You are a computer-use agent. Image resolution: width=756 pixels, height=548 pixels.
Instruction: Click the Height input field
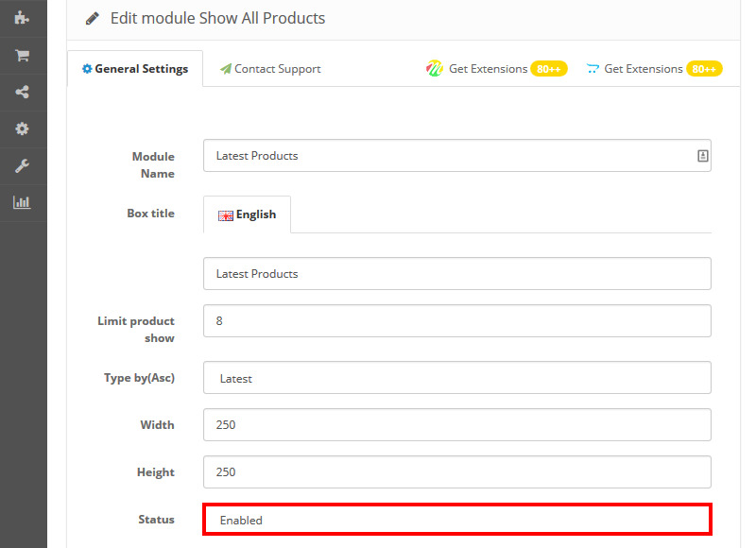pyautogui.click(x=456, y=472)
